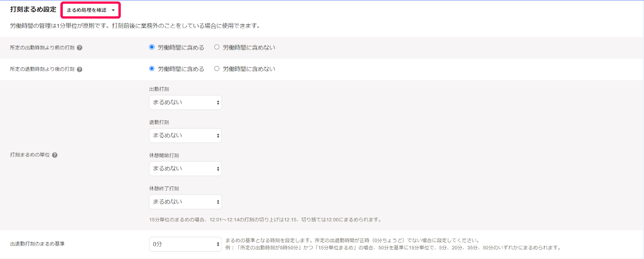Screen dimensions: 644x259
Task: Click the 所定の出勤時刻より前の打刻 label
Action: [x=42, y=48]
